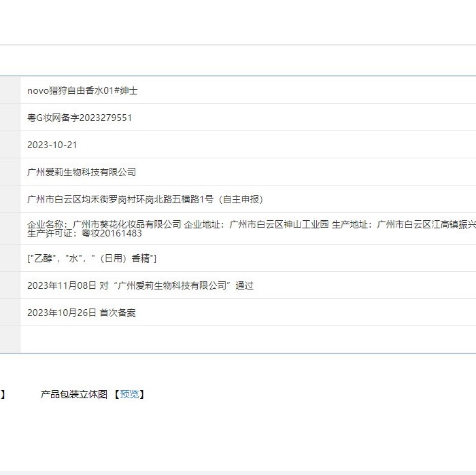Select the 2023年10月26日 首次备案 record
Screen dimensions: 476x475
click(82, 313)
